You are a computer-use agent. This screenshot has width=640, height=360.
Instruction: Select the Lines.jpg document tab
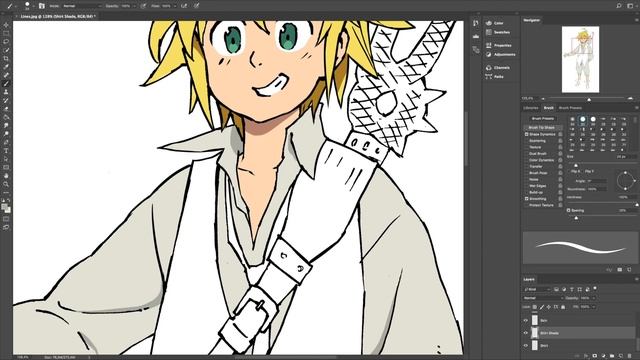point(58,16)
